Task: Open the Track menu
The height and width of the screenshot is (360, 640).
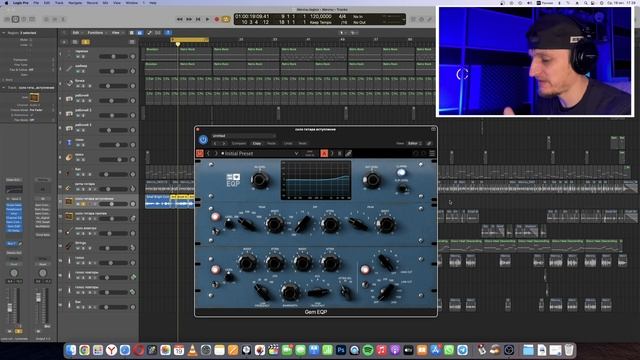Action: click(59, 3)
